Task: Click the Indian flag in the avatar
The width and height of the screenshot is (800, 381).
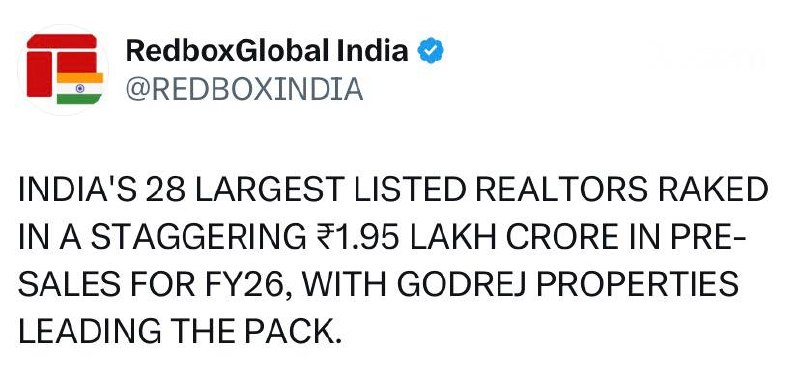Action: point(80,88)
